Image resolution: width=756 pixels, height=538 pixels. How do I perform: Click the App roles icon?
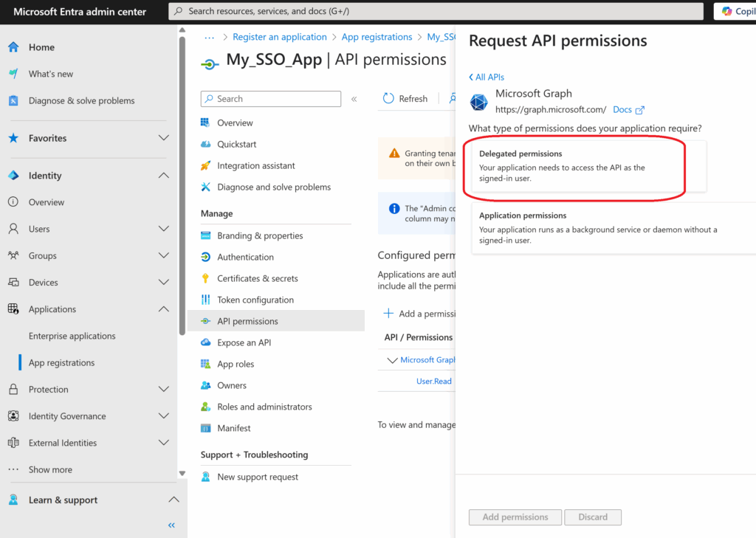(x=206, y=364)
